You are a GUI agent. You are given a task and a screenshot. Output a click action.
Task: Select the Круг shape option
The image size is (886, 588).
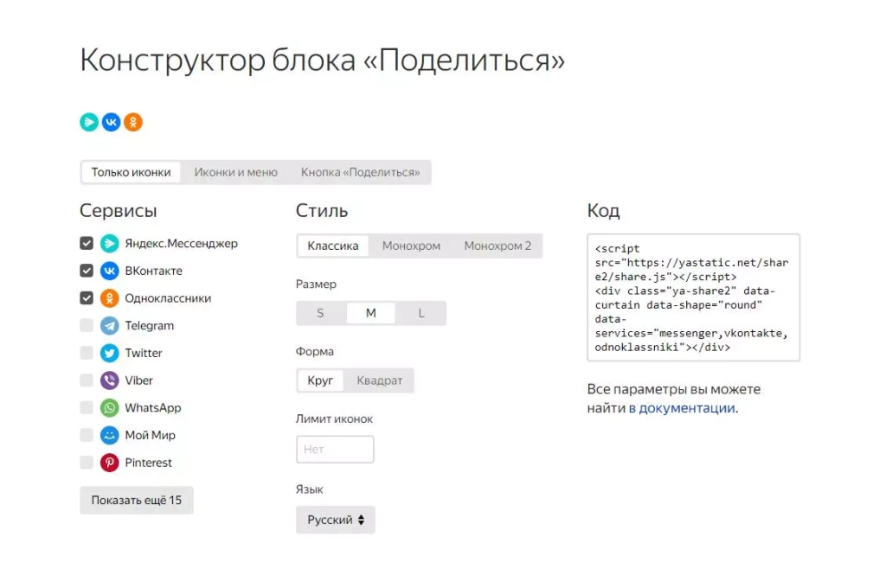320,380
